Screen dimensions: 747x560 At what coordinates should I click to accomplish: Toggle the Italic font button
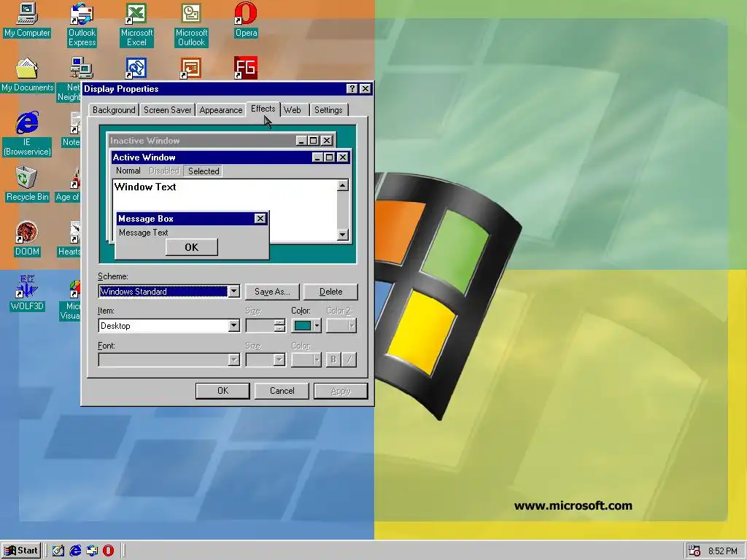tap(349, 359)
